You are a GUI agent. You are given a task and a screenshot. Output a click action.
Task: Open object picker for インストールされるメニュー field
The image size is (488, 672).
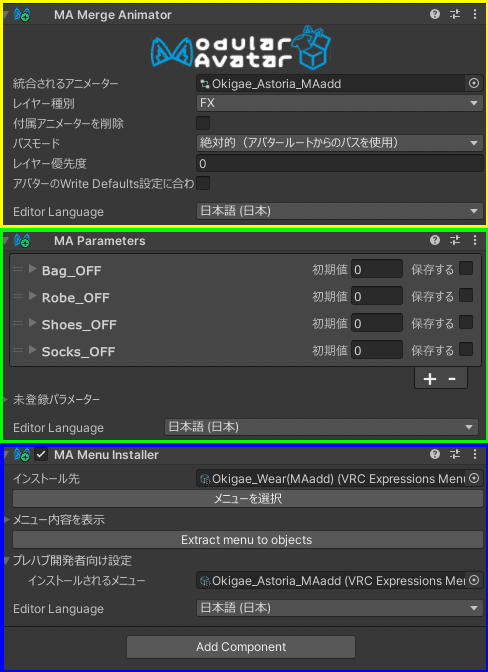point(474,580)
